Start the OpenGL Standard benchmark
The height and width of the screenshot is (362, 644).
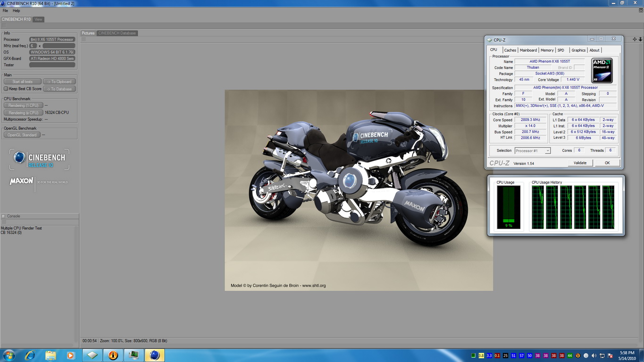(x=22, y=135)
